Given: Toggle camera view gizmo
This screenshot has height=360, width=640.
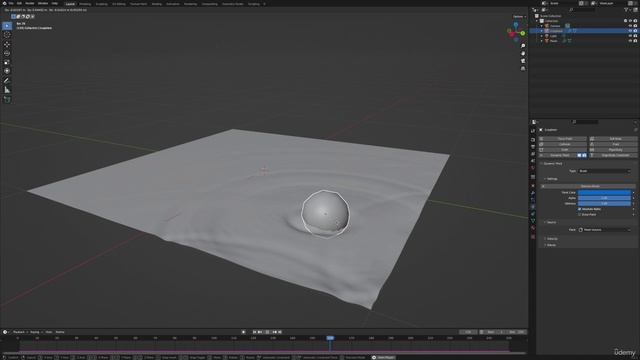Looking at the screenshot, I should click(x=523, y=61).
